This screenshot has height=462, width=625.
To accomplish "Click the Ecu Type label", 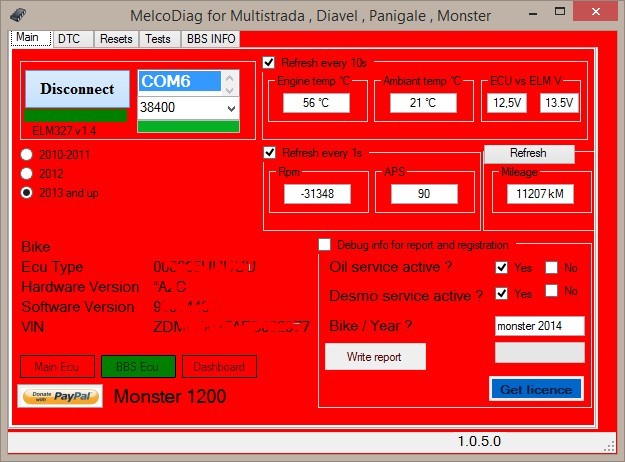I will 52,267.
